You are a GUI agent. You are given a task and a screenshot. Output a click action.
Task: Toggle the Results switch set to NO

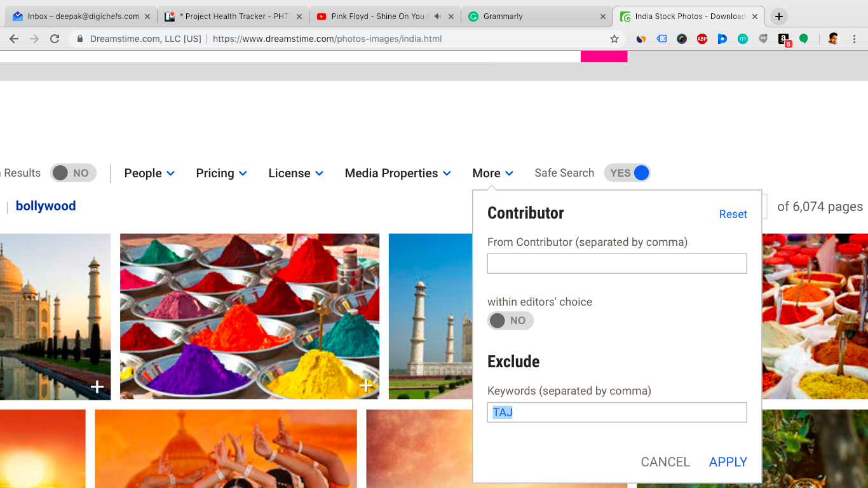pyautogui.click(x=73, y=173)
